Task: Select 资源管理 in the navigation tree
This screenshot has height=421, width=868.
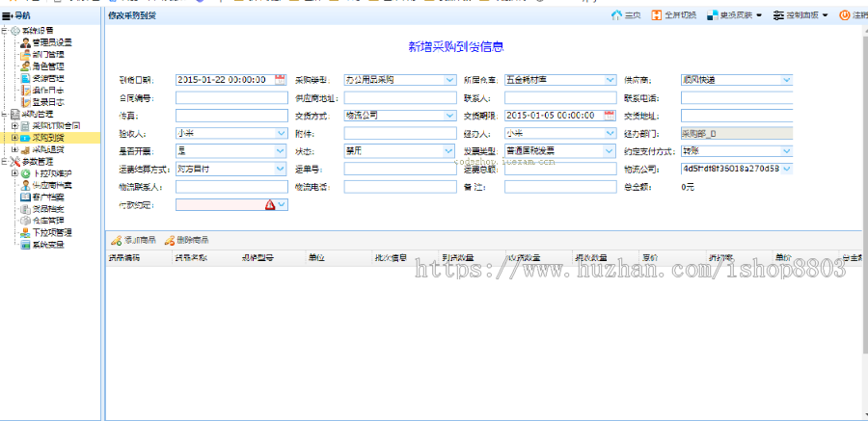Action: (48, 78)
